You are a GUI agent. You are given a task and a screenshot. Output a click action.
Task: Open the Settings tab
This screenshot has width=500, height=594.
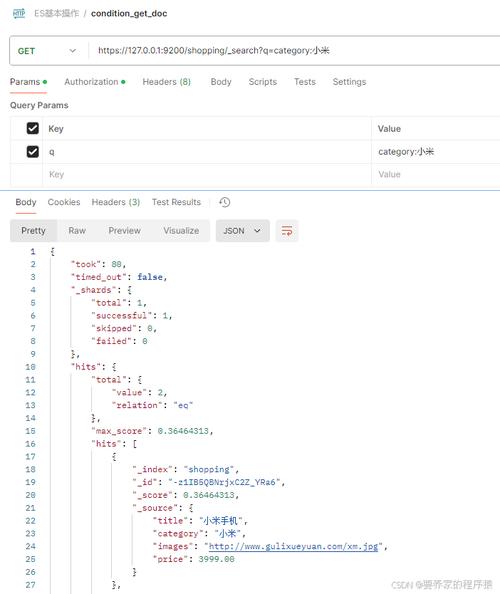point(349,82)
